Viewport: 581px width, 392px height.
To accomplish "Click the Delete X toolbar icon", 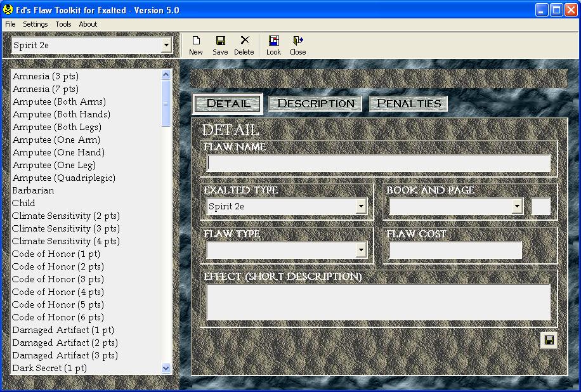I will [x=244, y=46].
